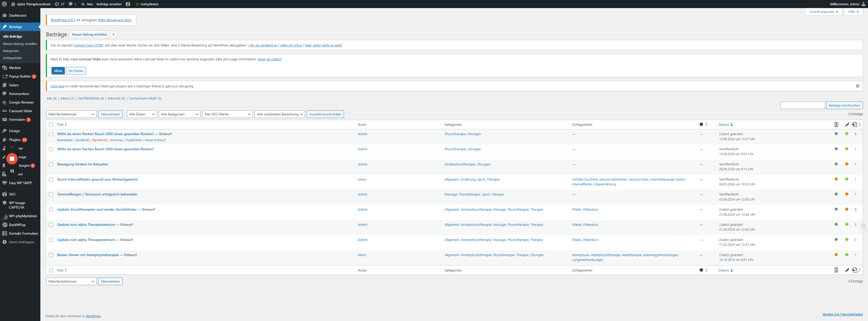This screenshot has width=868, height=321.
Task: Expand the Neuen Beitrag erstellen arrow
Action: (x=114, y=34)
